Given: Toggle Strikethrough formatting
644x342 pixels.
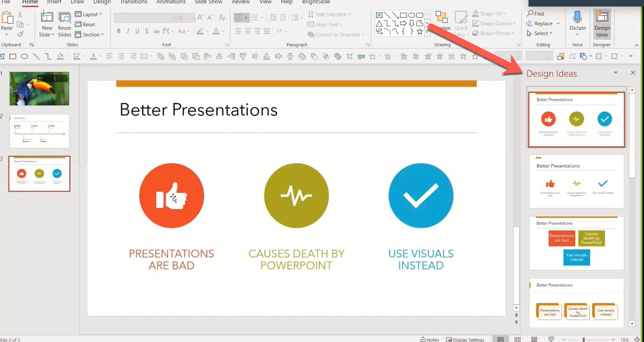Looking at the screenshot, I should tap(156, 31).
